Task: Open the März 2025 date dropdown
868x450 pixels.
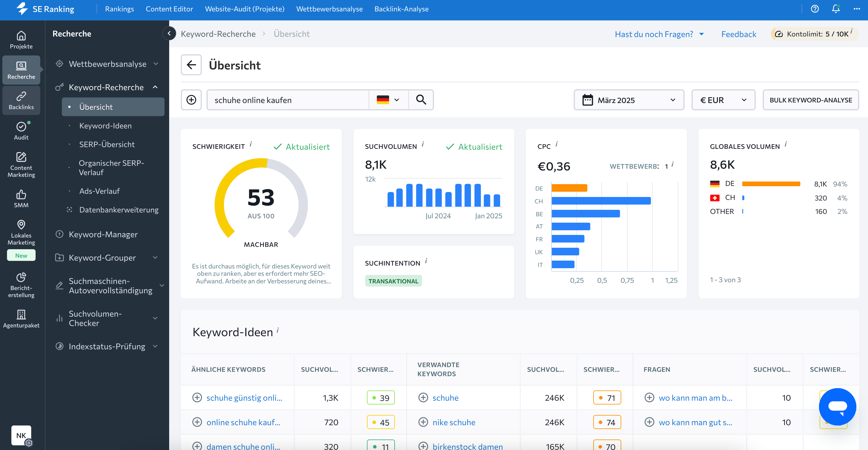Action: [x=629, y=100]
